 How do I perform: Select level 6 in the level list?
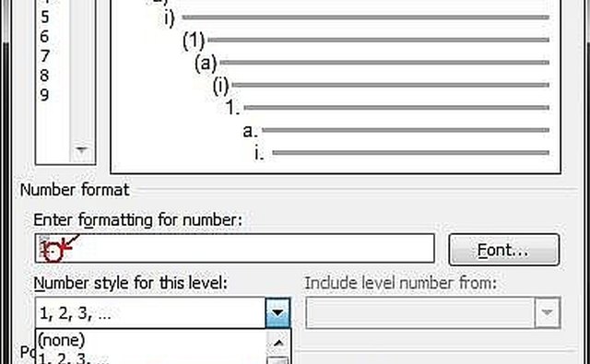coord(44,37)
